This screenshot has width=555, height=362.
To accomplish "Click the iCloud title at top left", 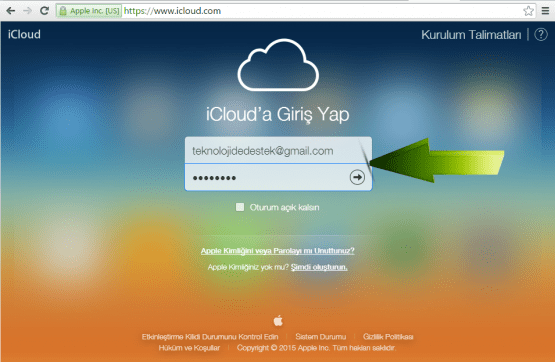I will coord(24,34).
